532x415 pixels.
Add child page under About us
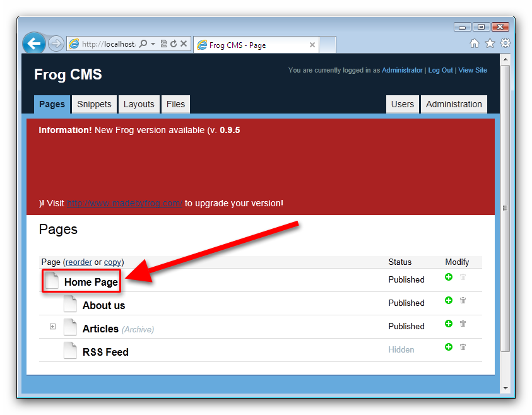pos(449,300)
